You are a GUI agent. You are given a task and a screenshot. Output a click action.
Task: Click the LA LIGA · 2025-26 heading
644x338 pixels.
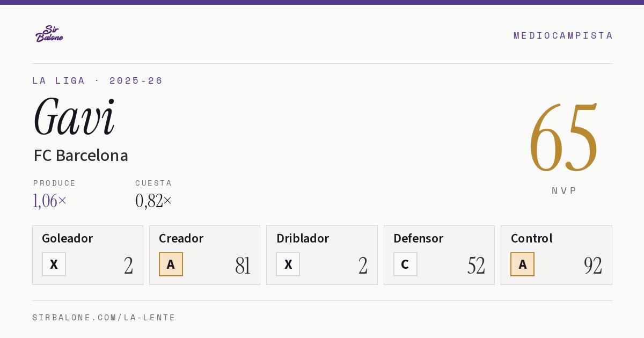pos(97,80)
